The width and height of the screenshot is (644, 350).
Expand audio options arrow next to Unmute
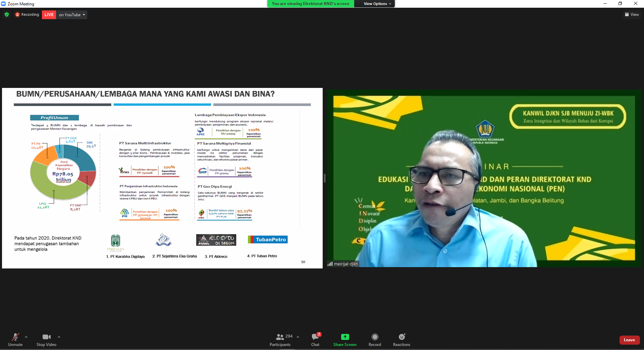pyautogui.click(x=26, y=337)
